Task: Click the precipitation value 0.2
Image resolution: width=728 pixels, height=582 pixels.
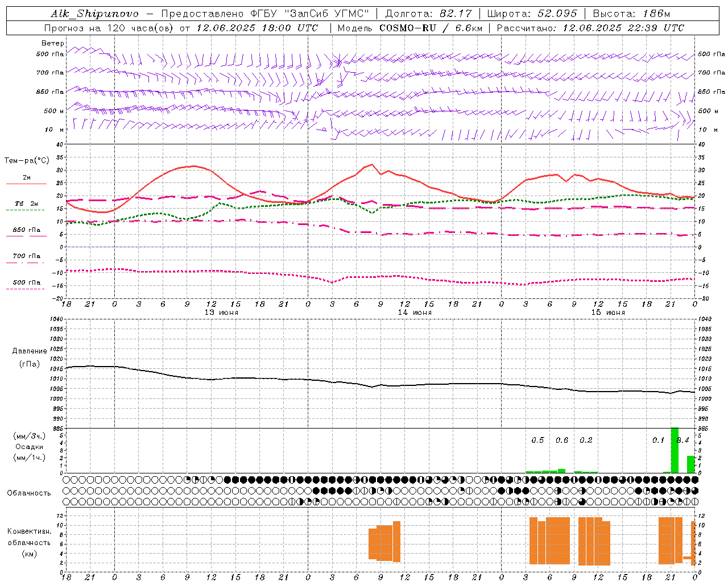Action: tap(586, 440)
